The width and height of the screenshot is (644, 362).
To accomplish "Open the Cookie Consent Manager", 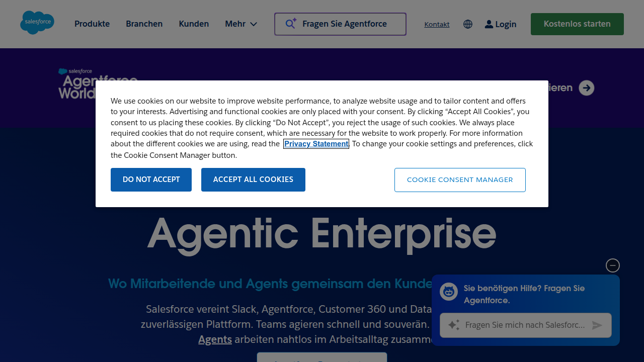I will click(x=460, y=179).
